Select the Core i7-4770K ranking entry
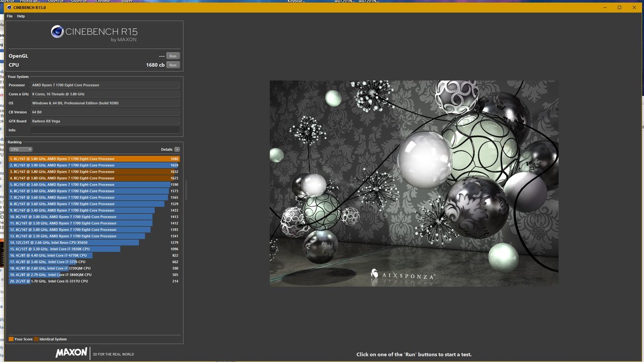 94,255
